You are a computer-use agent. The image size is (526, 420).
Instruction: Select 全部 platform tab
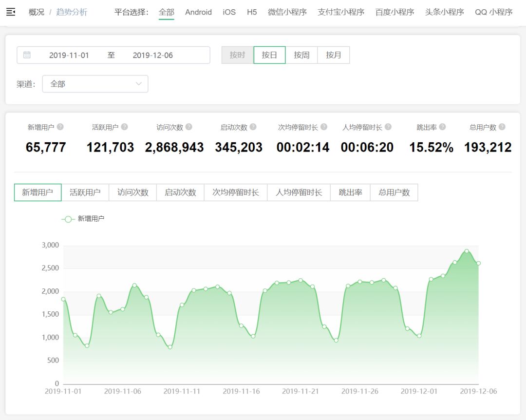point(167,12)
